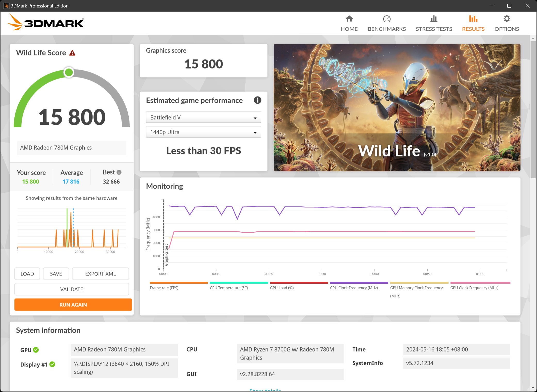Screen dimensions: 537x392
Task: Click the Graphics score 15 800 value
Action: click(x=204, y=64)
